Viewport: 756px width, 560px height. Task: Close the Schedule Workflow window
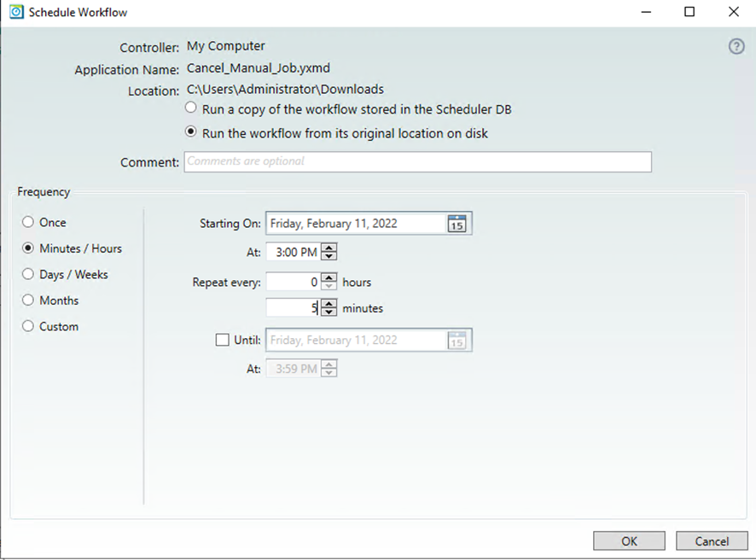click(733, 12)
